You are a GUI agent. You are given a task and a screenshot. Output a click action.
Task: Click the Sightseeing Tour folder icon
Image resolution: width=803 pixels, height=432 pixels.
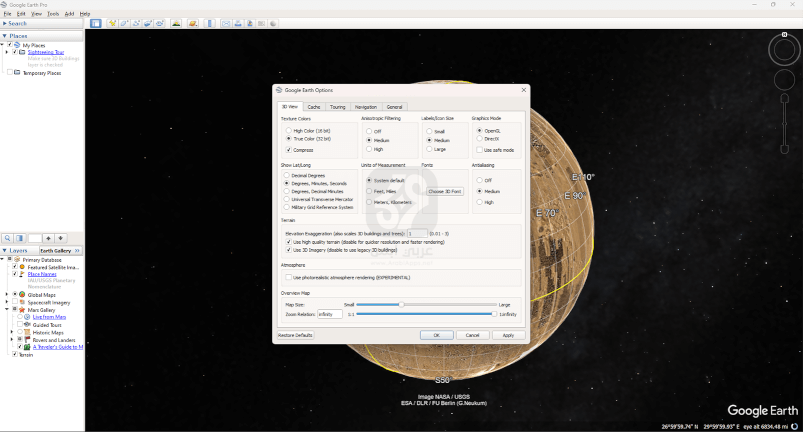point(22,52)
